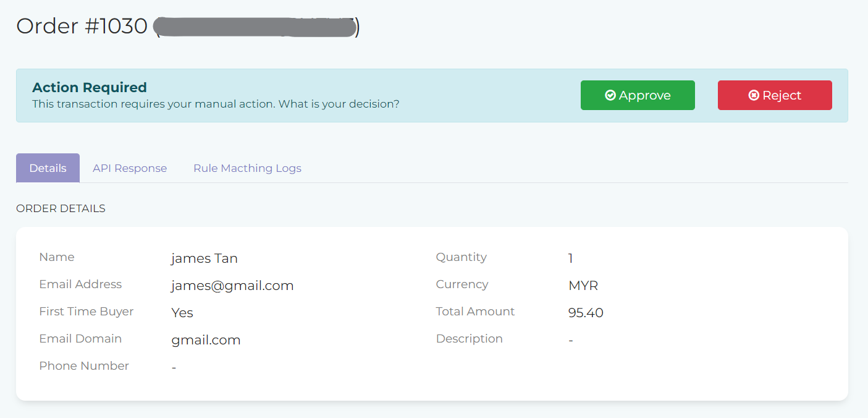Click the First Time Buyer Yes value

click(x=182, y=312)
